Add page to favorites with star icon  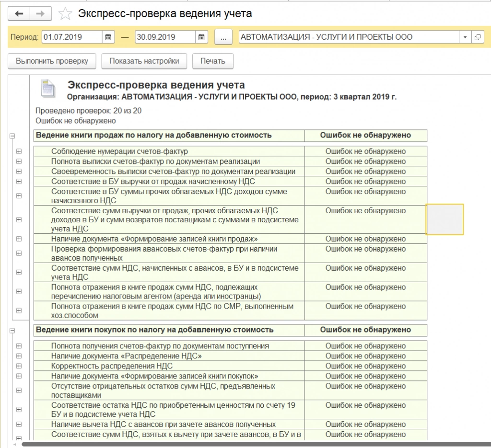(x=65, y=14)
